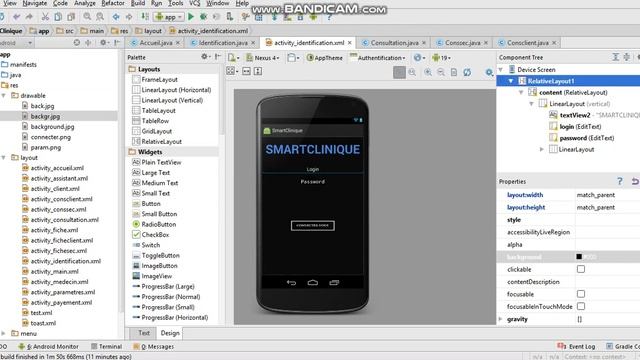Image resolution: width=640 pixels, height=360 pixels.
Task: Open the Nexus 4 device dropdown
Action: click(x=263, y=58)
